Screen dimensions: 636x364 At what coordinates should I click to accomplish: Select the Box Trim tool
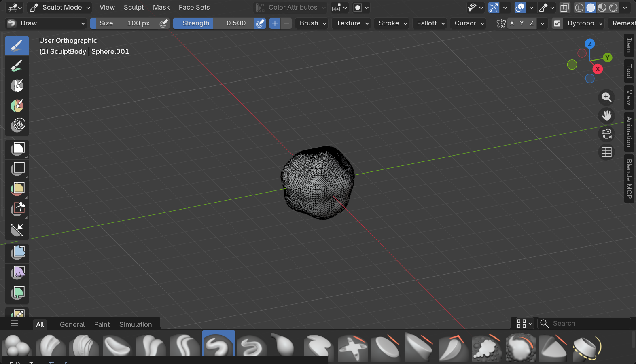point(17,210)
